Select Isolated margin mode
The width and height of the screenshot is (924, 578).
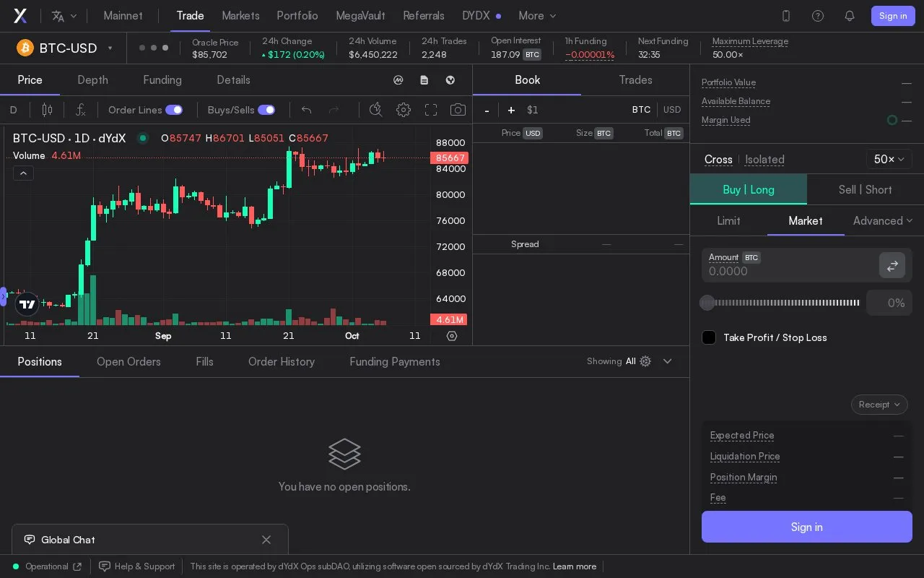click(x=764, y=160)
